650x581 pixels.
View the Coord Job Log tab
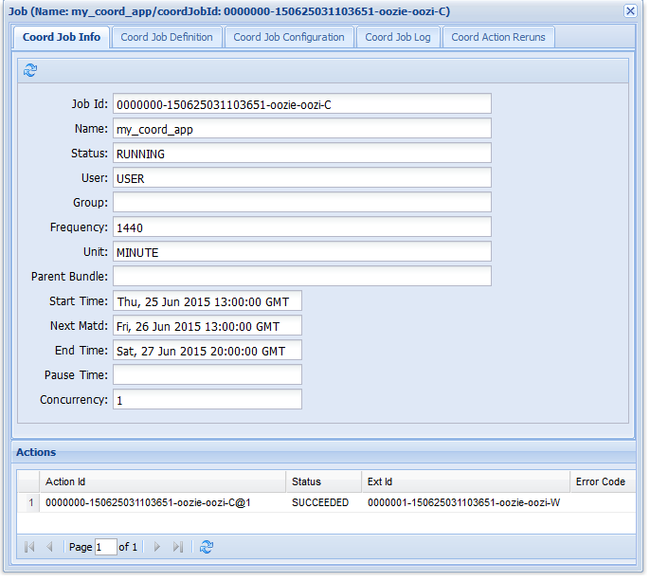(x=398, y=37)
